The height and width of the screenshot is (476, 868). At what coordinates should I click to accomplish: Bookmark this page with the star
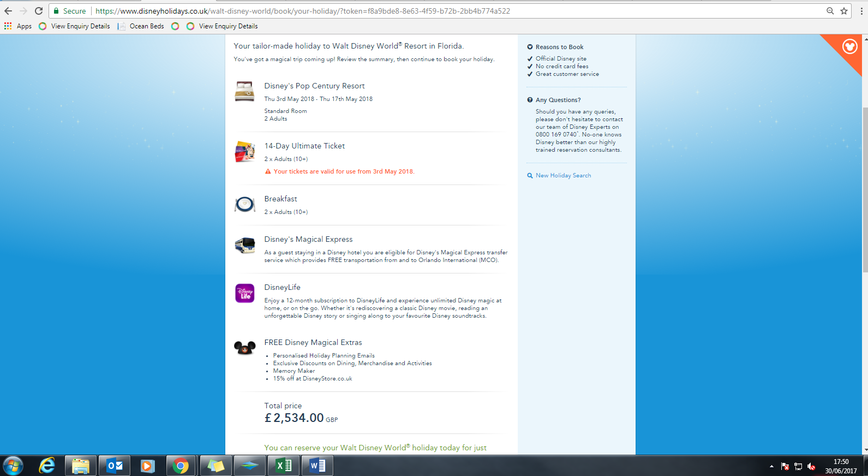[x=844, y=11]
